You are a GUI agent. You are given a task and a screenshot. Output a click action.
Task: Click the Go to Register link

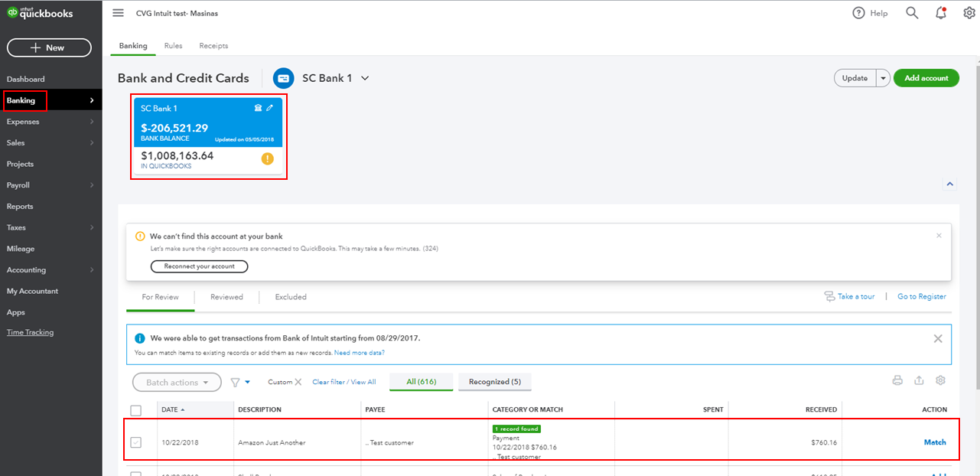pos(921,297)
